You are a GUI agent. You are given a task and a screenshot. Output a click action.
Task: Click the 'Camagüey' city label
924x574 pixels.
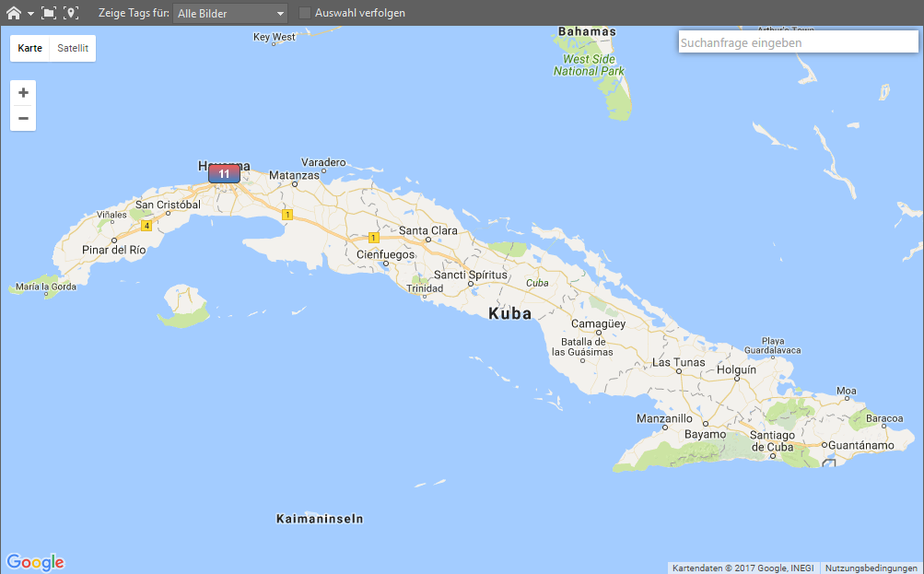click(598, 323)
